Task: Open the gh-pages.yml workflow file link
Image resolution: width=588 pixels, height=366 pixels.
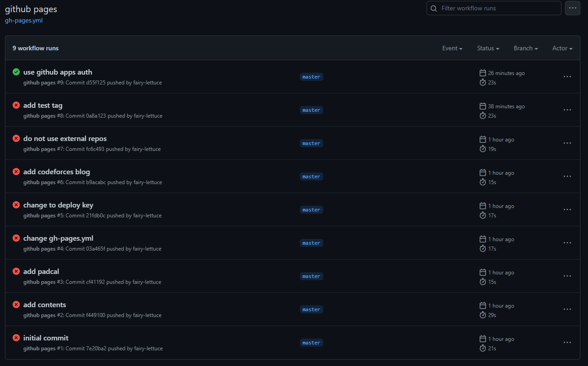Action: (x=24, y=20)
